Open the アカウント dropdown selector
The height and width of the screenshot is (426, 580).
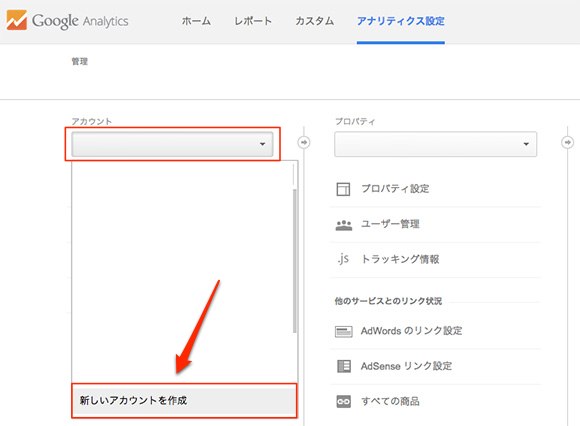tap(172, 144)
